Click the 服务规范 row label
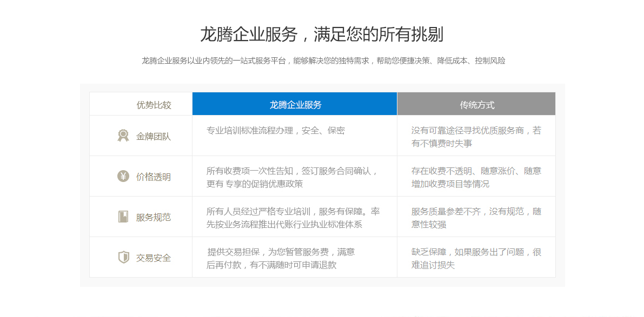 [153, 217]
